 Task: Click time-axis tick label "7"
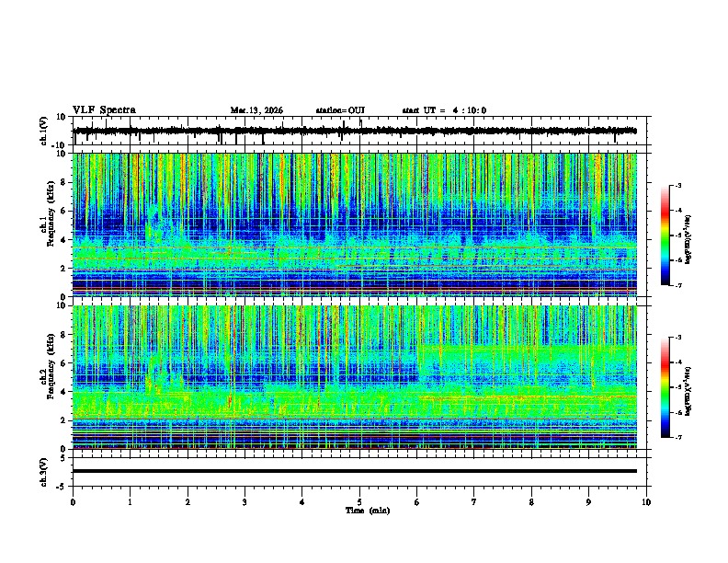[474, 502]
